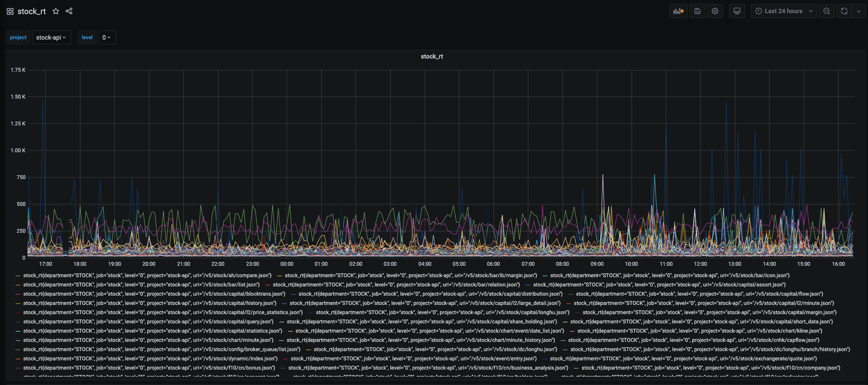Select chart/minute_history.json legend entry
This screenshot has width=868, height=385.
click(x=421, y=340)
